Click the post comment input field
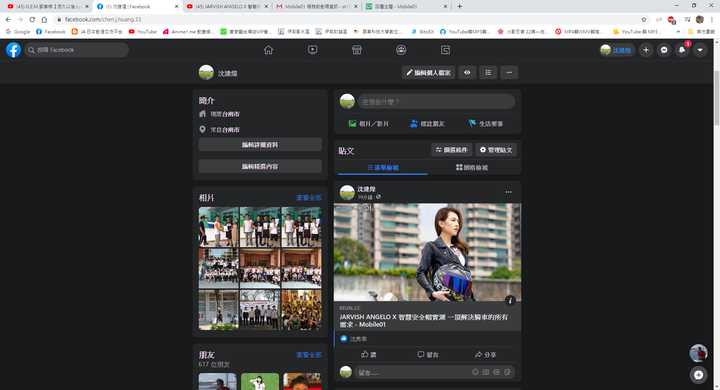This screenshot has height=390, width=720. point(434,372)
